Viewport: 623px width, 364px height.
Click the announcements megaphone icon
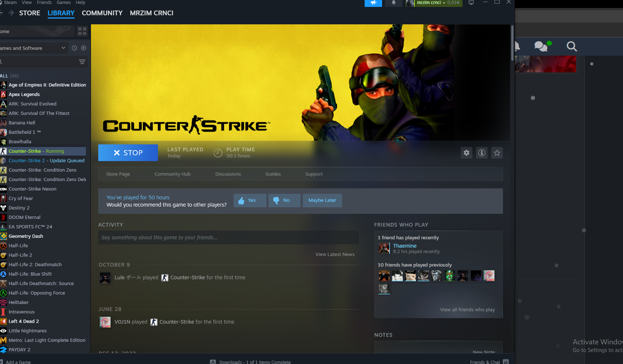[x=373, y=3]
